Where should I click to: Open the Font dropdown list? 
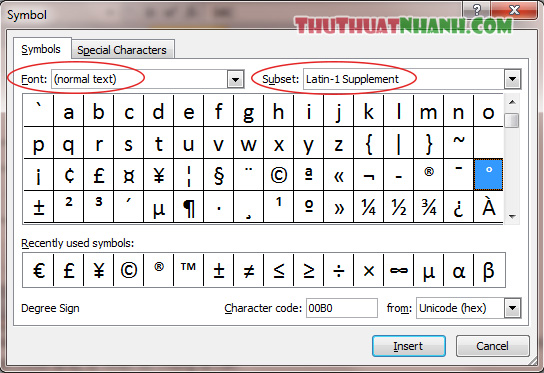coord(235,79)
